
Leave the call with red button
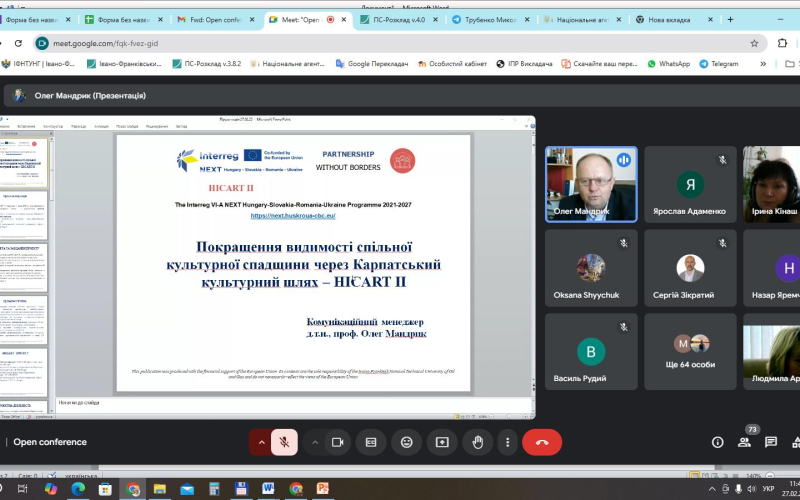click(542, 442)
